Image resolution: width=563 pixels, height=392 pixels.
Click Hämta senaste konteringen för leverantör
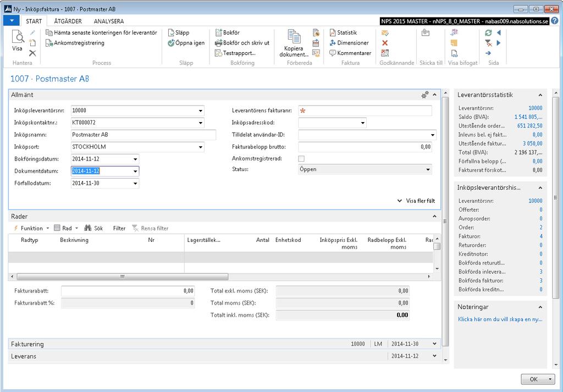pos(101,32)
